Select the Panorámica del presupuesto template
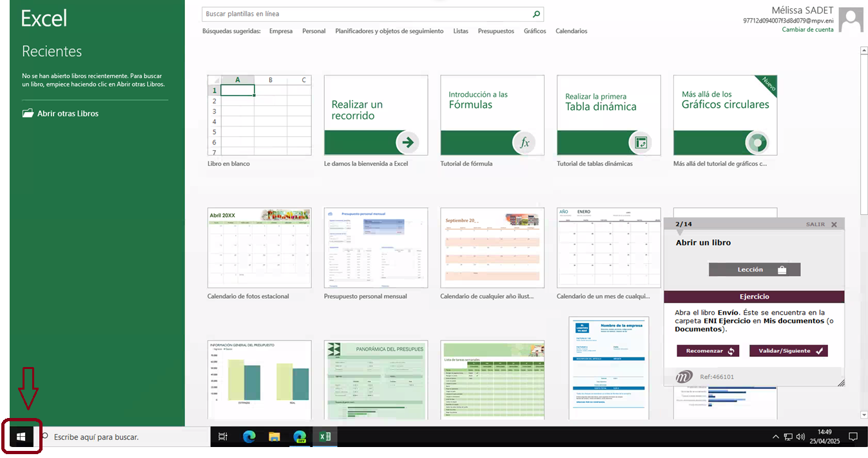 tap(376, 379)
